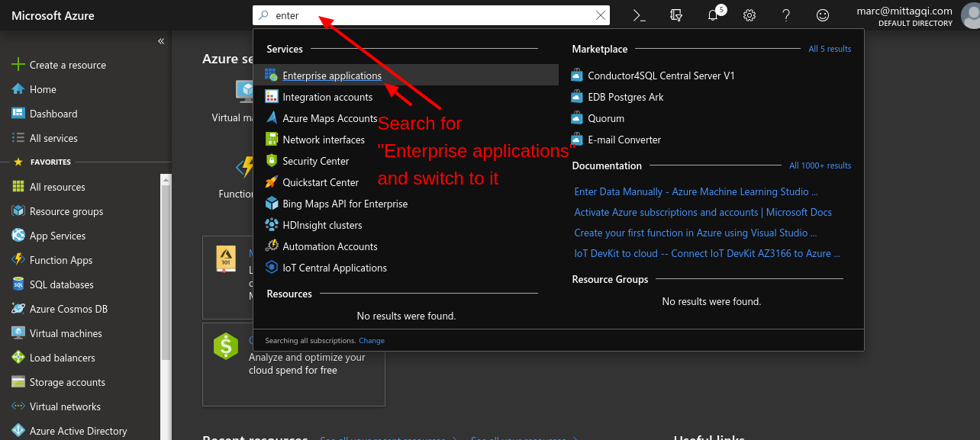Open the IoT DevKit to cloud documentation link
The height and width of the screenshot is (440, 980).
pos(708,253)
